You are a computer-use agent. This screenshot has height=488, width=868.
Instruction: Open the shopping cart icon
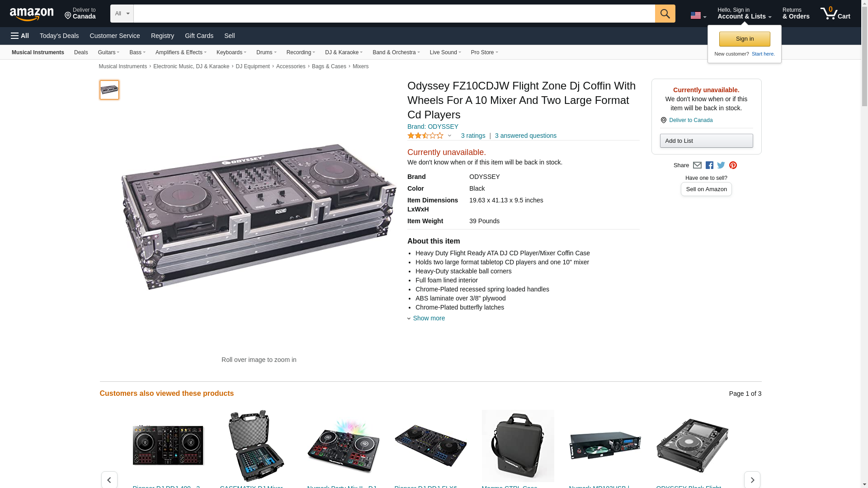(x=835, y=14)
